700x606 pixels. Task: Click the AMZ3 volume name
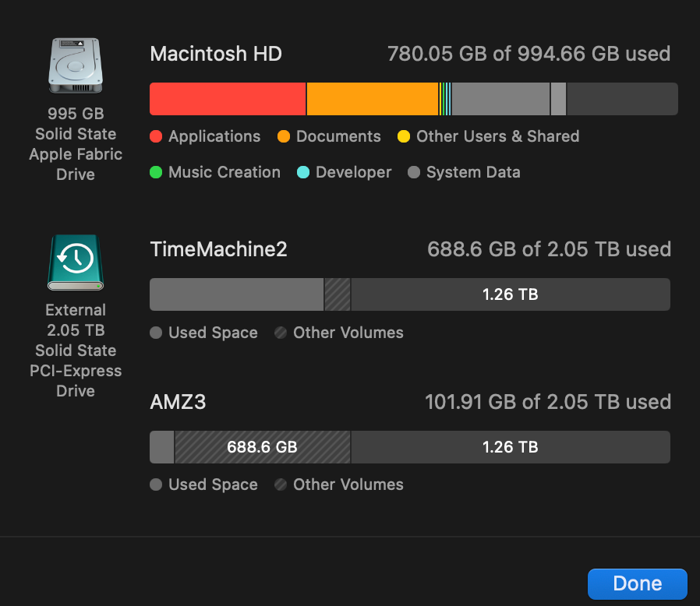tap(178, 403)
